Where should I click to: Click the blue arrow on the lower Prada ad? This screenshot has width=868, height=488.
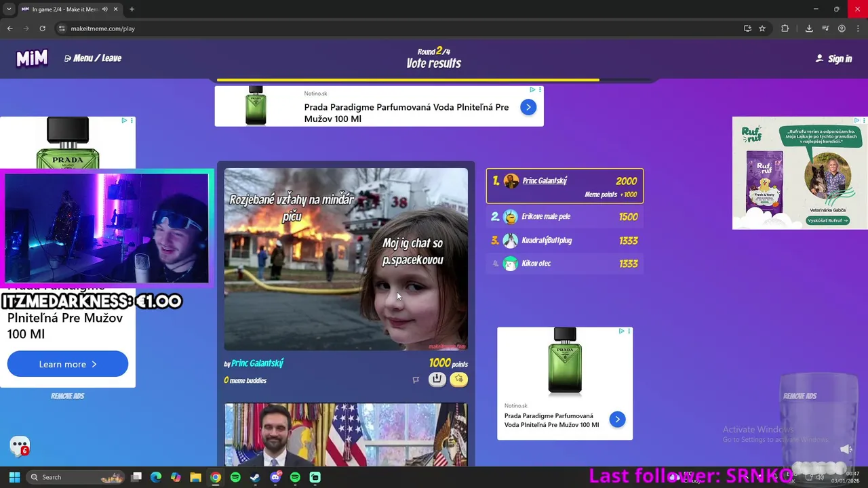(617, 420)
